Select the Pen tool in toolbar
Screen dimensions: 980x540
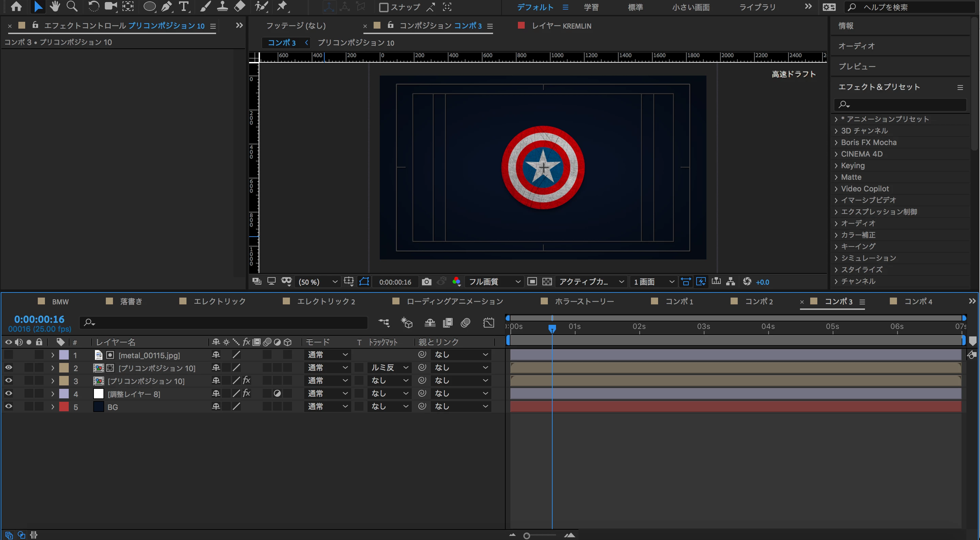click(x=166, y=6)
